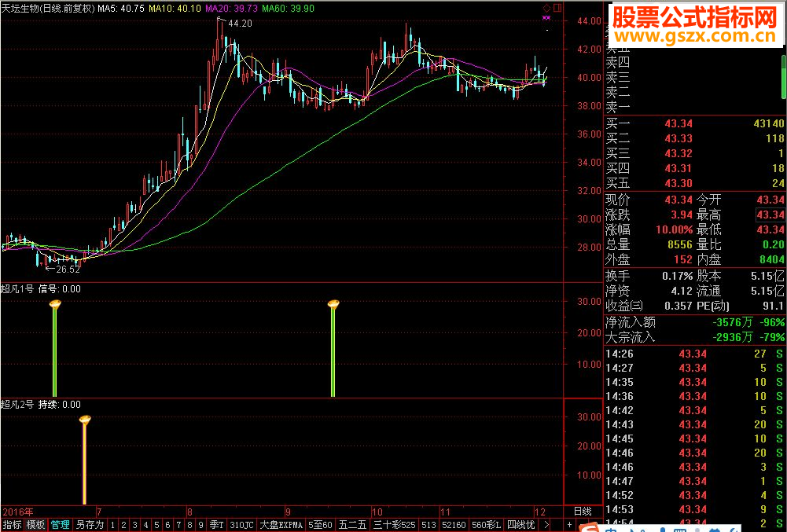Screen dimensions: 787x532
Task: Click the 买四 bid price 43.31
Action: point(679,169)
